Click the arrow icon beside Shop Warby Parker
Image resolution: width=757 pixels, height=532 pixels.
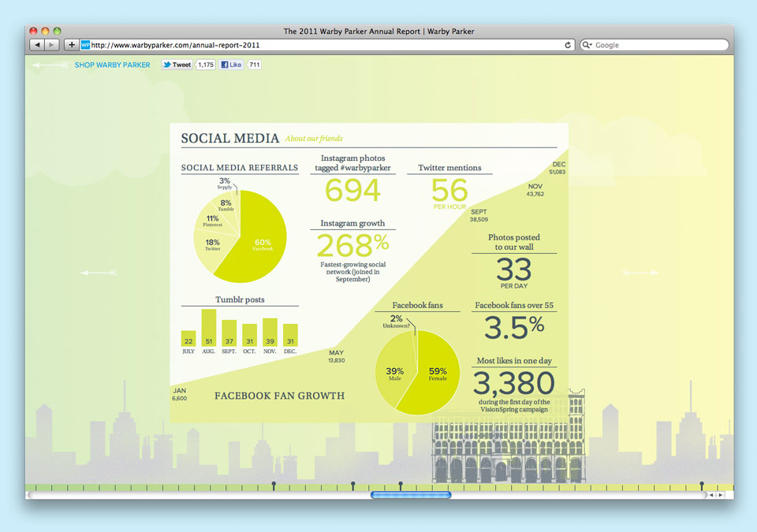click(x=50, y=65)
